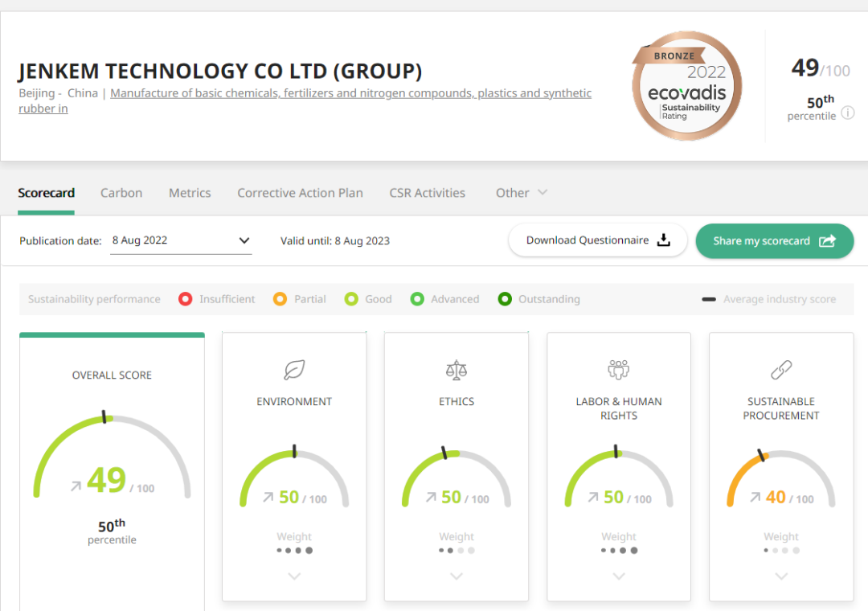868x611 pixels.
Task: Open the industry category link about basic chemicals
Action: [305, 100]
